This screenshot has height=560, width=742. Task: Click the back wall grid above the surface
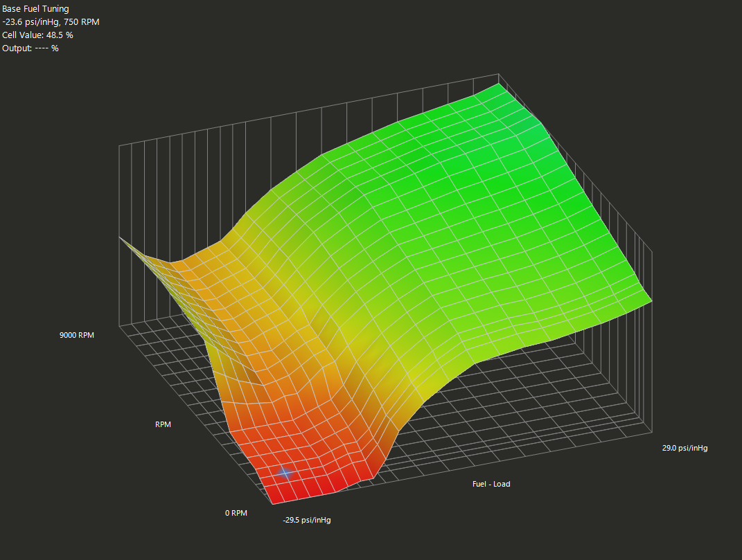(277, 145)
